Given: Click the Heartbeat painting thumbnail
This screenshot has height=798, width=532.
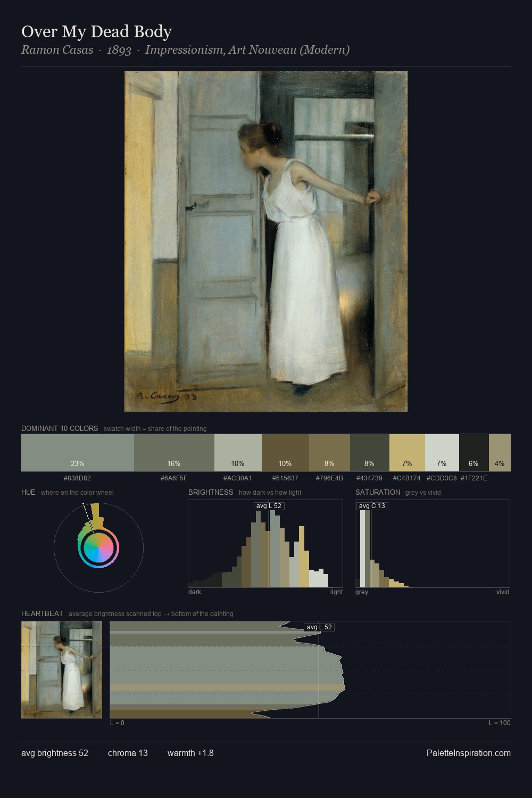Looking at the screenshot, I should pos(62,670).
